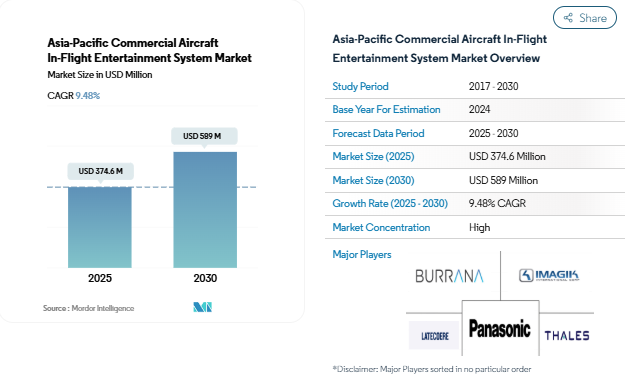The image size is (630, 385).
Task: Click the Market Concentration label
Action: pos(381,227)
